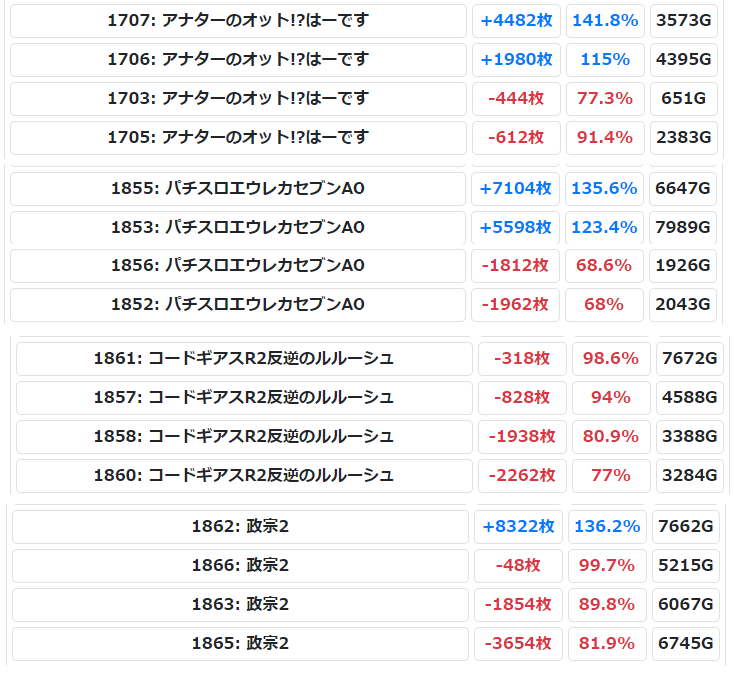Select machine 1855 パチスロエウレカセブンAO

238,189
